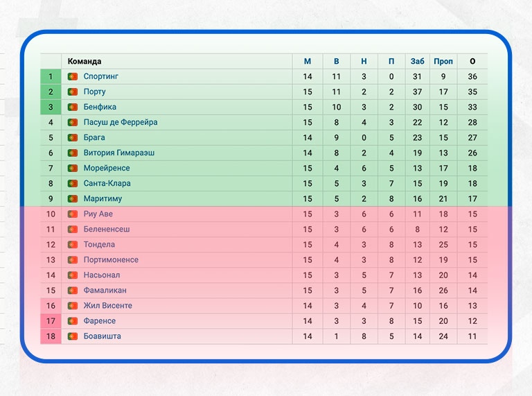Select the flag icon beside Морейренсе
This screenshot has height=396, width=532.
[73, 169]
